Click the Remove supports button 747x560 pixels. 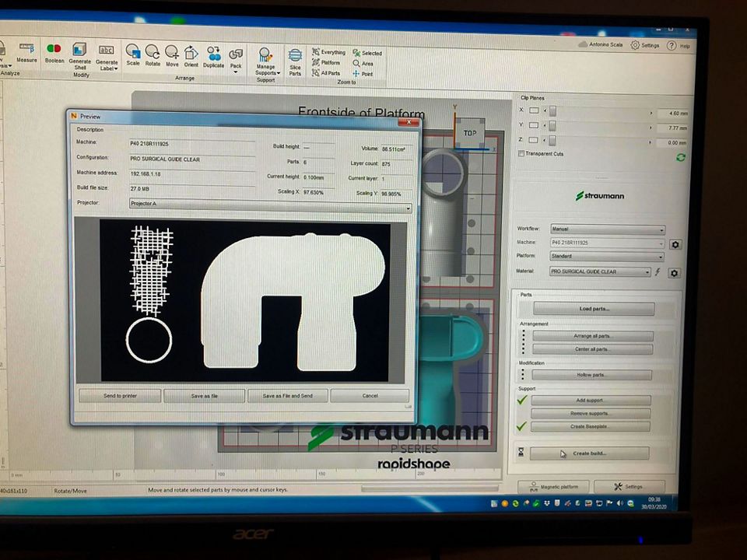[x=591, y=413]
